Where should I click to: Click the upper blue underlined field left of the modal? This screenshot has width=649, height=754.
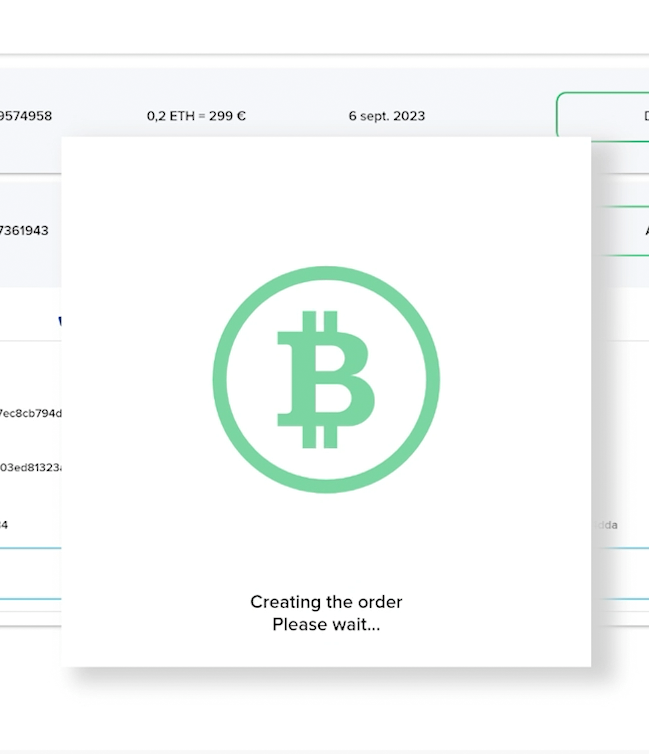pyautogui.click(x=30, y=546)
